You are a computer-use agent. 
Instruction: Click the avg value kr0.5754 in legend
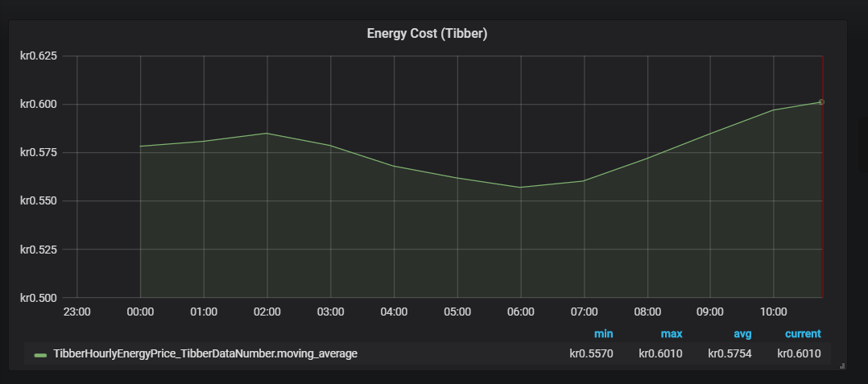[x=730, y=353]
